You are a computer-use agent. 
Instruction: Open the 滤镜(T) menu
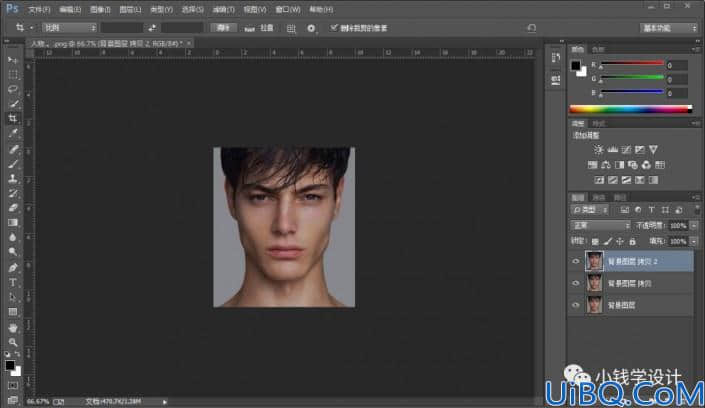[x=223, y=9]
